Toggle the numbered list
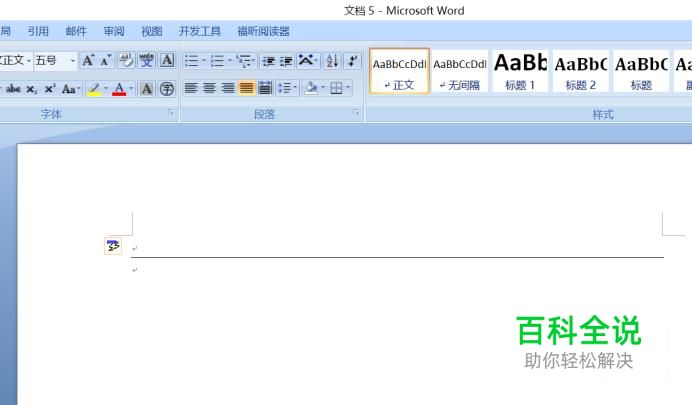This screenshot has height=405, width=692. 217,61
